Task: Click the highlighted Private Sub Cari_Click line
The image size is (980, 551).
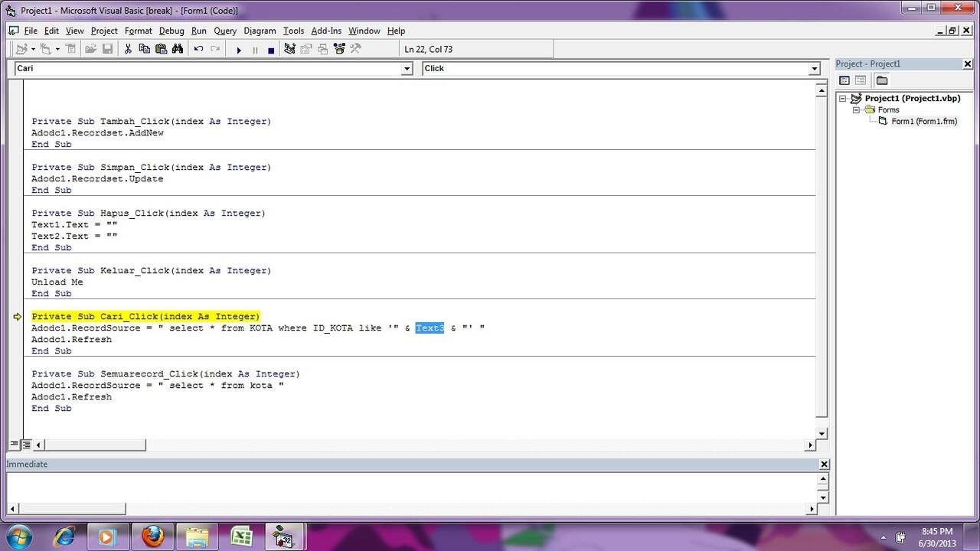Action: (x=145, y=317)
